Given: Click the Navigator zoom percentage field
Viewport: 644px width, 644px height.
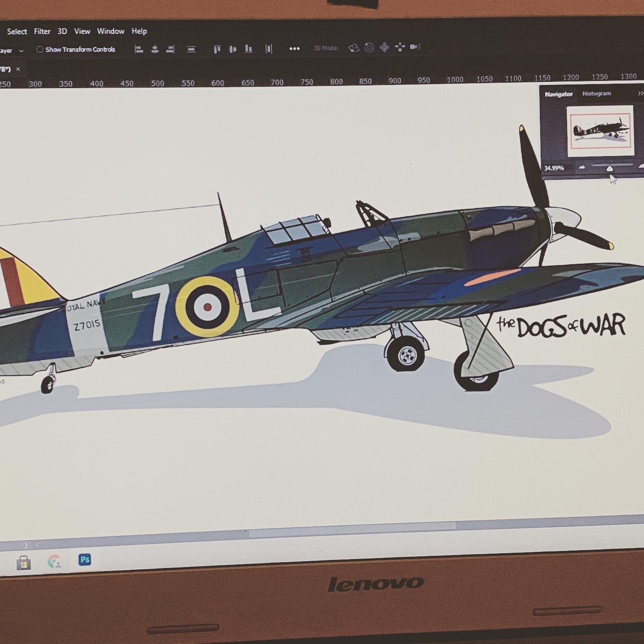Looking at the screenshot, I should click(x=554, y=168).
